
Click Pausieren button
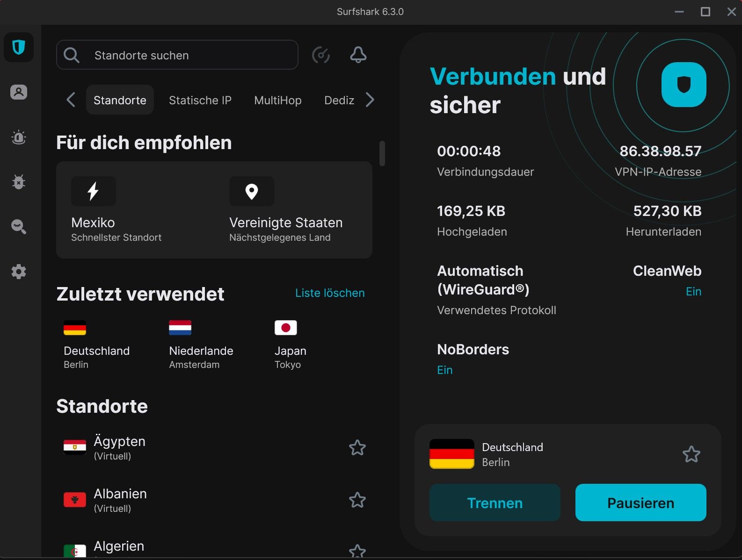pos(641,503)
